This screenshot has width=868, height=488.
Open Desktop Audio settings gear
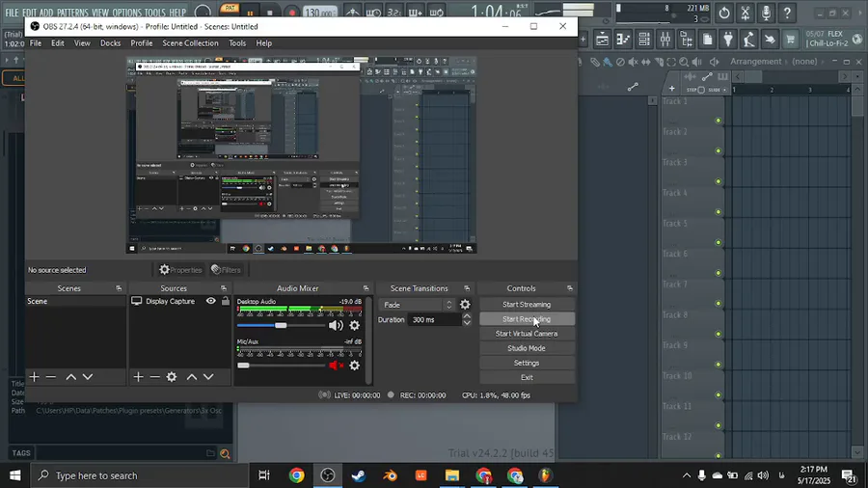tap(354, 325)
